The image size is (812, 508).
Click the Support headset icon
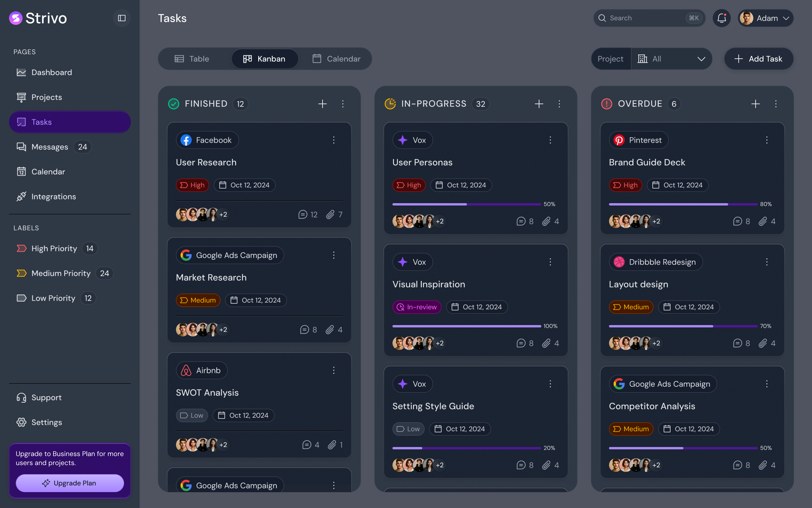pyautogui.click(x=21, y=397)
